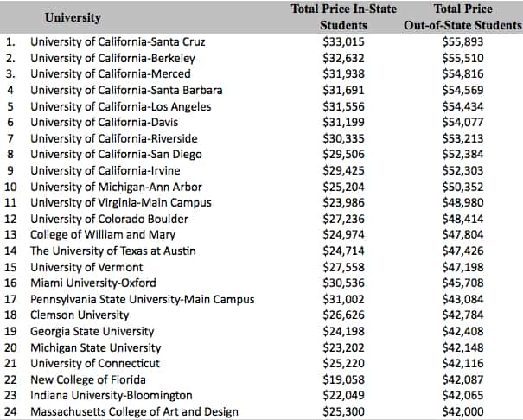Click the $54,434 out-of-state price for Los Angeles
The image size is (523, 420).
click(462, 106)
